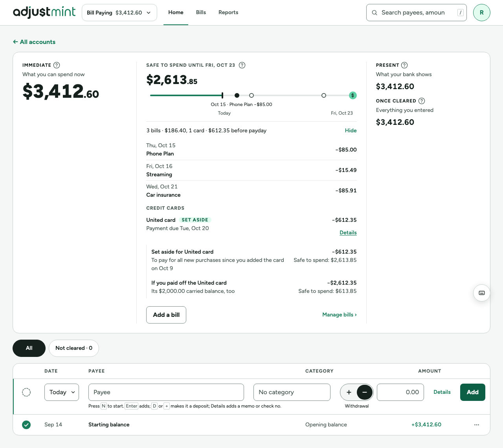Open Details link in the entry row
The width and height of the screenshot is (503, 448).
[x=442, y=392]
